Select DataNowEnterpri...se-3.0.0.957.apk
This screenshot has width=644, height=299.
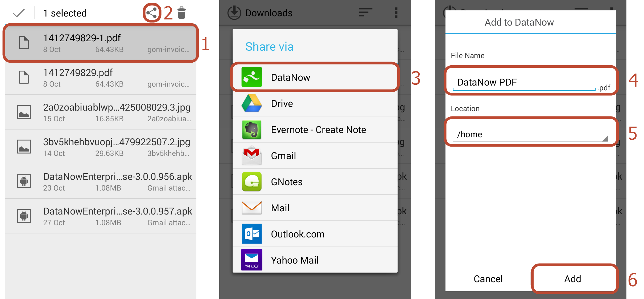point(101,216)
